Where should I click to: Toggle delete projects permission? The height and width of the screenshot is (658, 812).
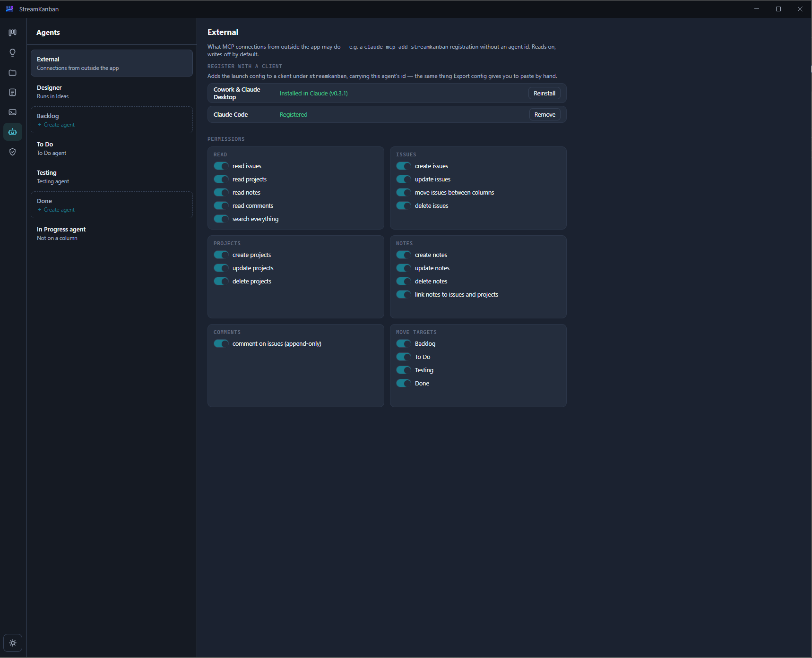[221, 281]
